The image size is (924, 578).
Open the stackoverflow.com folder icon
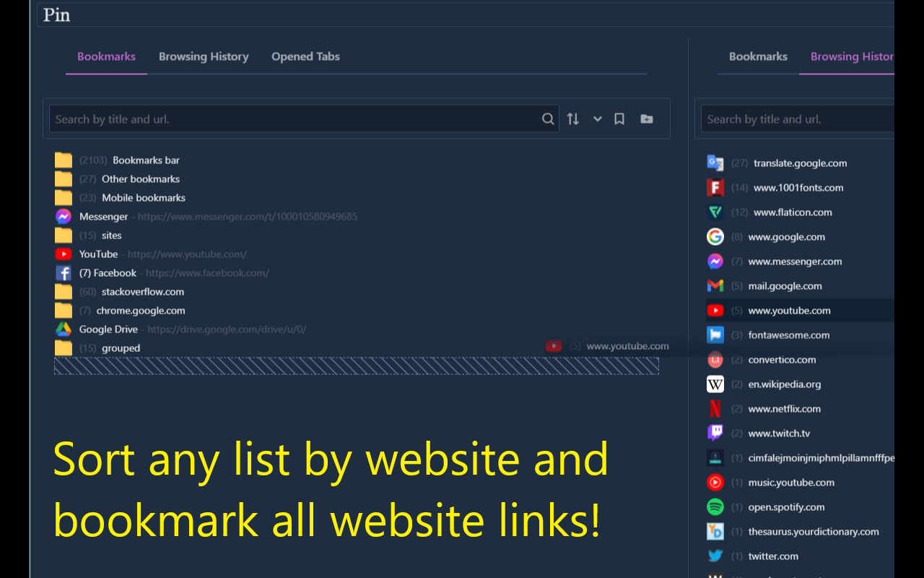[64, 292]
